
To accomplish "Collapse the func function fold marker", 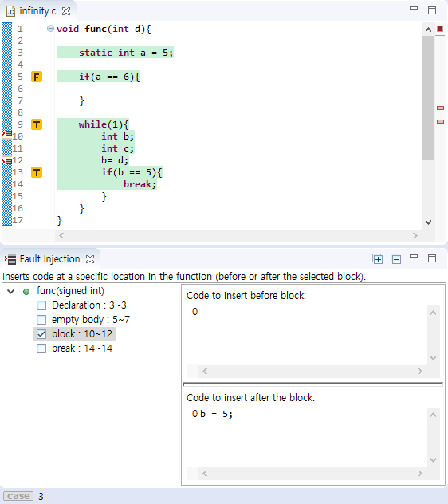I will (x=50, y=29).
